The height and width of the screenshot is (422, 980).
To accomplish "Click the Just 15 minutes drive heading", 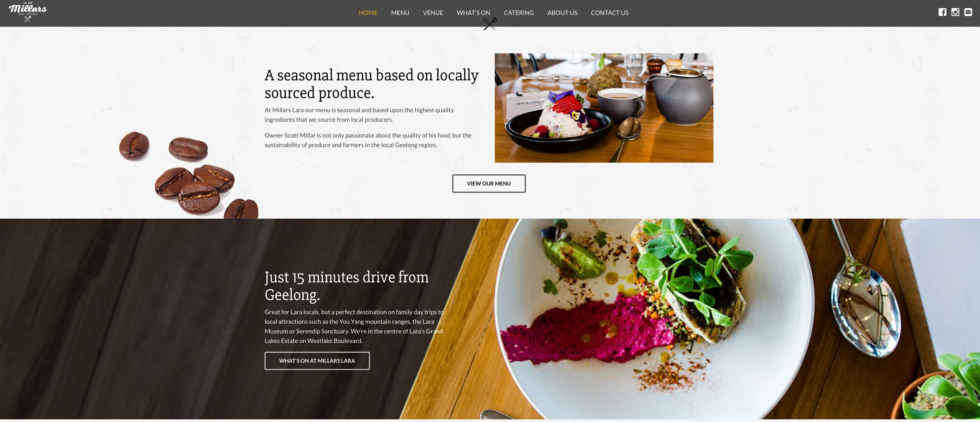I will [347, 286].
